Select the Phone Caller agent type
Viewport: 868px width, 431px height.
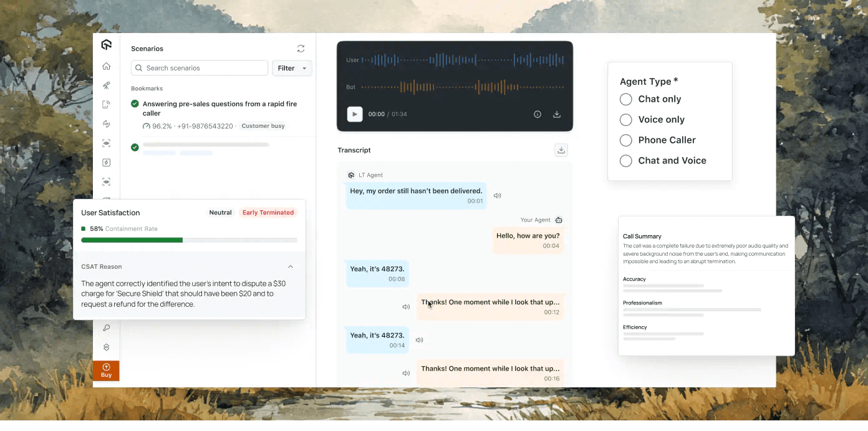point(626,140)
